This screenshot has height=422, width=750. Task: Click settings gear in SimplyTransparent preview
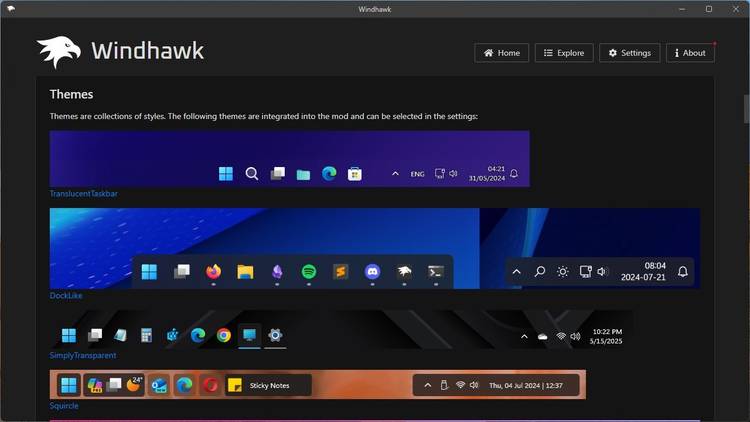275,335
